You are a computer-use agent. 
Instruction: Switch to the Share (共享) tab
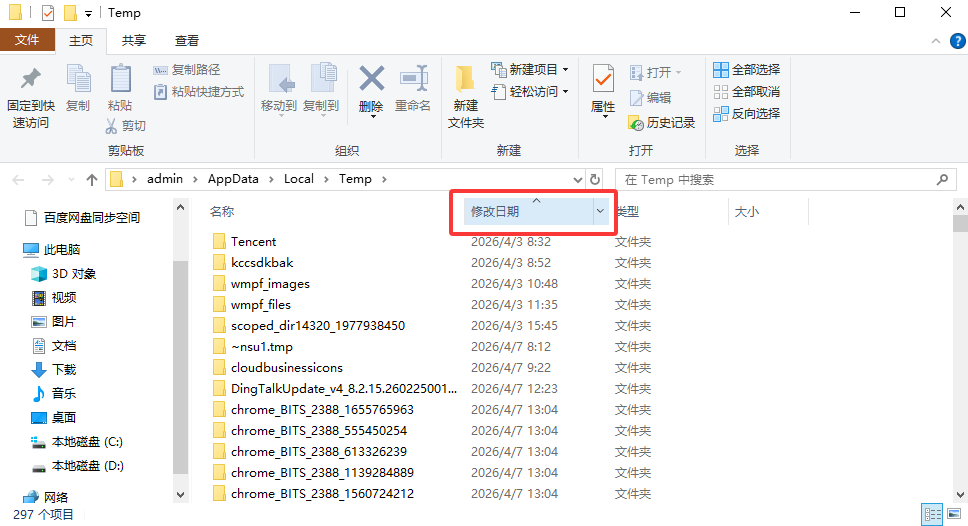tap(133, 41)
